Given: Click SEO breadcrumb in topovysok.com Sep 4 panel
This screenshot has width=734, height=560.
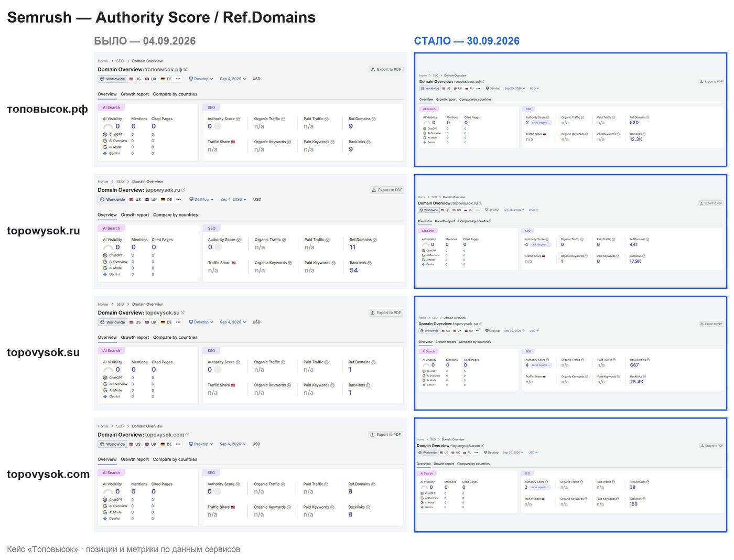Looking at the screenshot, I should point(120,426).
